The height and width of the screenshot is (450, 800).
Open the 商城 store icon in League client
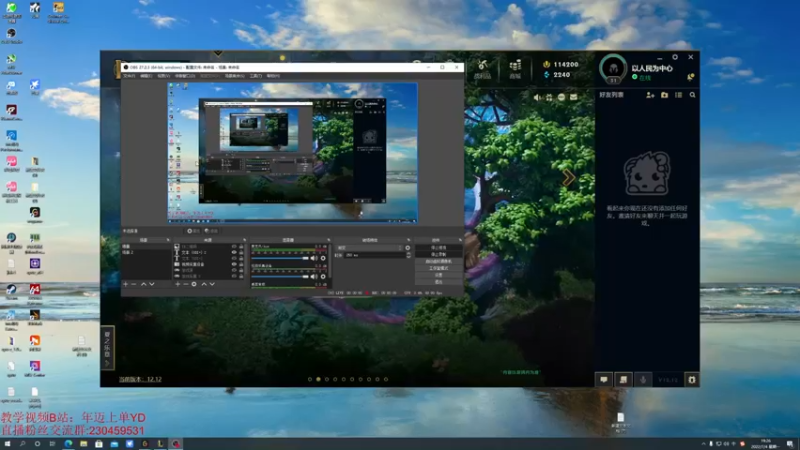click(x=515, y=69)
